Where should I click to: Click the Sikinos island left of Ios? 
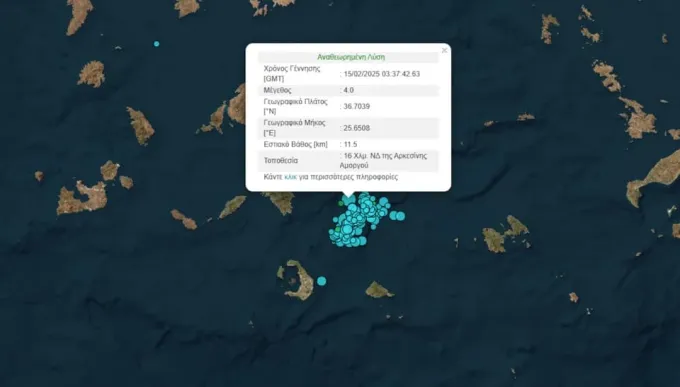232,207
